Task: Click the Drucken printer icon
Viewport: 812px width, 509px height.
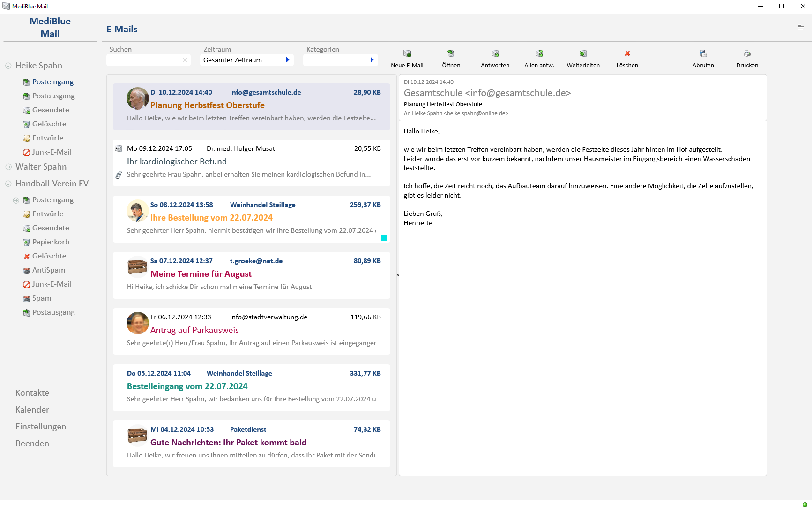Action: (747, 53)
